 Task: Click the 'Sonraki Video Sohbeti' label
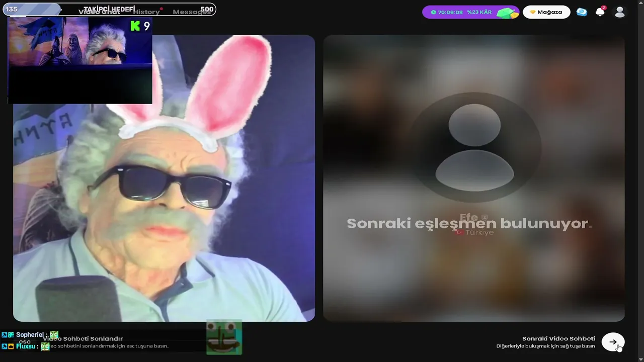pyautogui.click(x=558, y=338)
